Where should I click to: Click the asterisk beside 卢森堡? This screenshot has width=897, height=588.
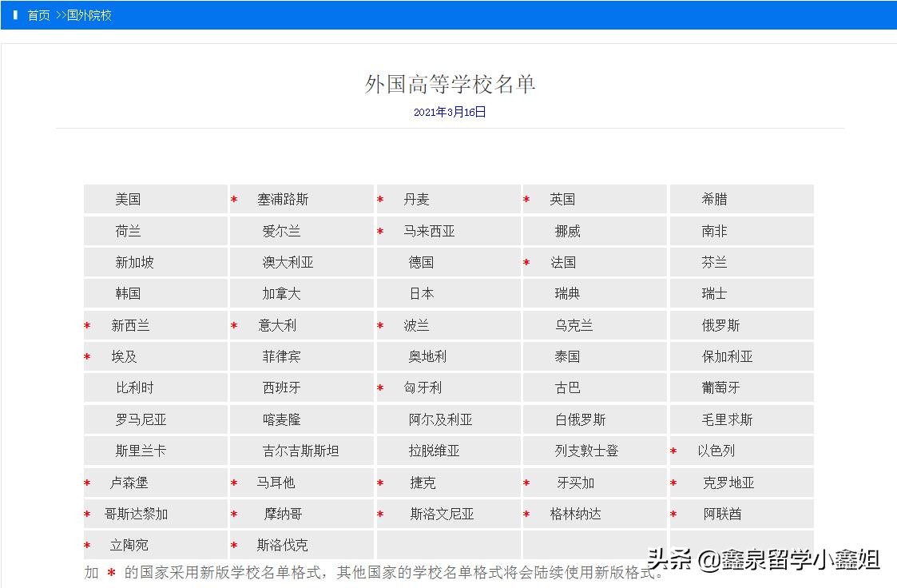point(86,483)
